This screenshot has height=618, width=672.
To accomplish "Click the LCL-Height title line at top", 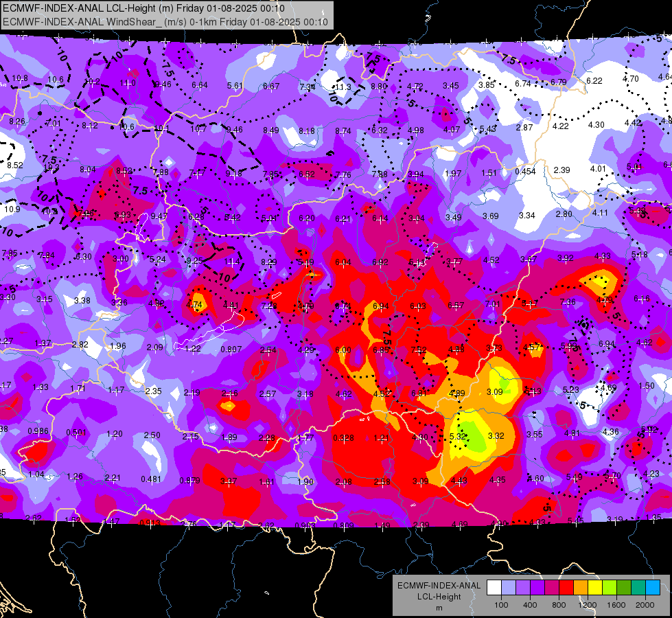I will point(144,8).
